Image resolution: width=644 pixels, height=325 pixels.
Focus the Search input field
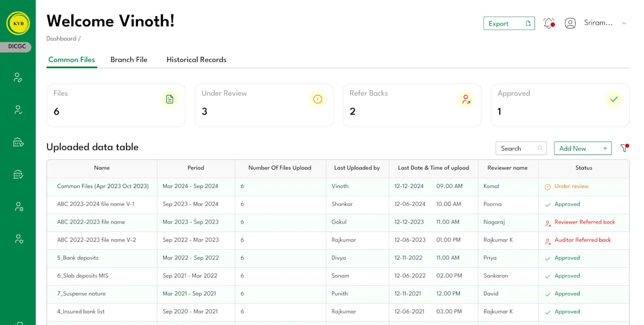coord(521,148)
